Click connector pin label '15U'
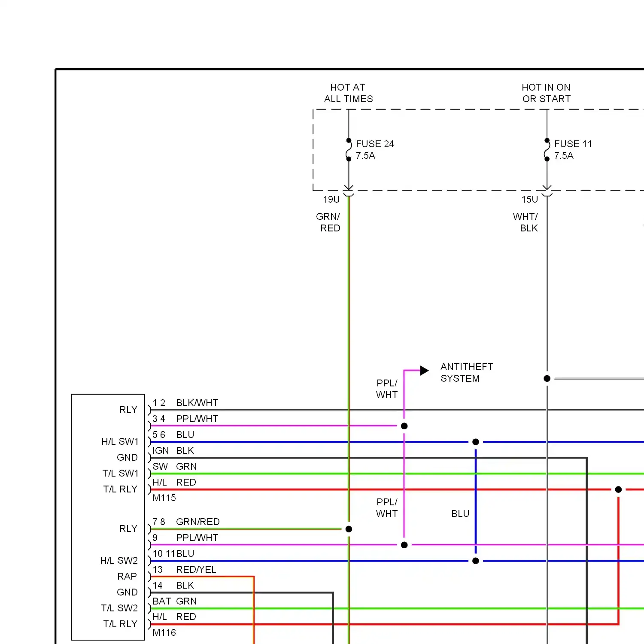The height and width of the screenshot is (644, 644). tap(529, 200)
